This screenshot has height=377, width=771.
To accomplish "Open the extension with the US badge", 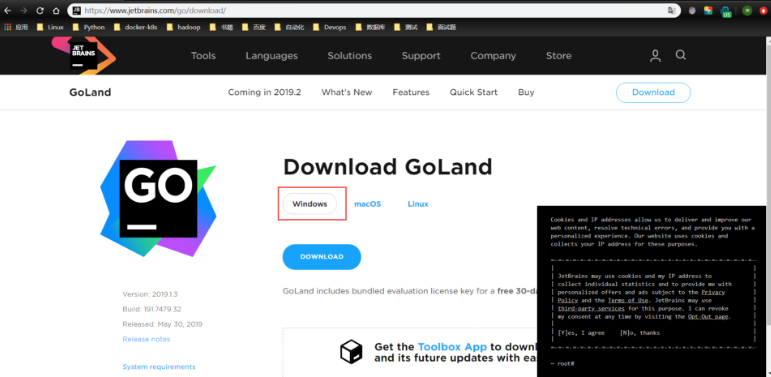I will point(725,11).
